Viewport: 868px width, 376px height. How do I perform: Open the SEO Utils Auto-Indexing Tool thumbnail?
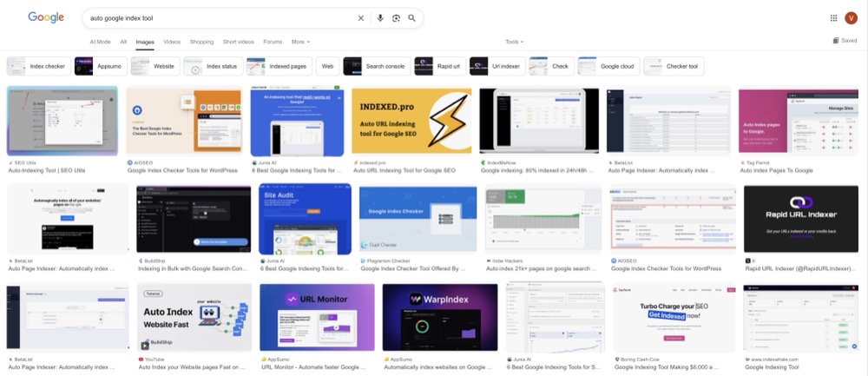pyautogui.click(x=62, y=121)
